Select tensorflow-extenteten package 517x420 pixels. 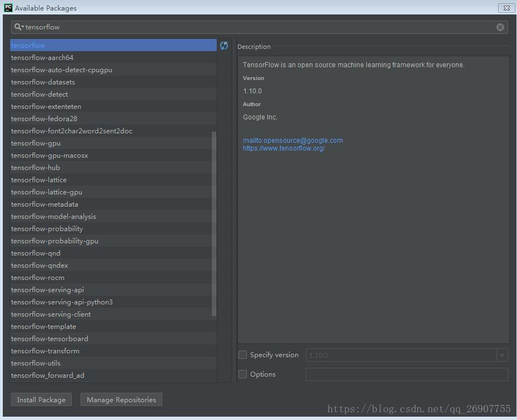tap(113, 107)
